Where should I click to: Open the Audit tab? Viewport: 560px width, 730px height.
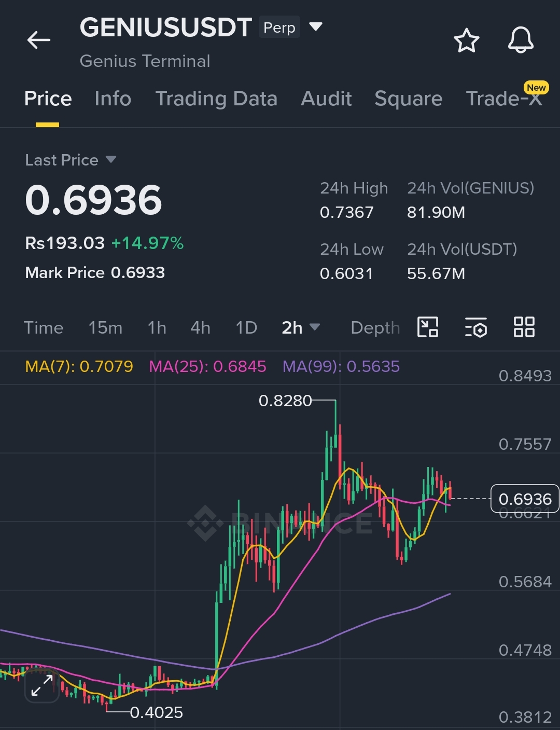[326, 99]
